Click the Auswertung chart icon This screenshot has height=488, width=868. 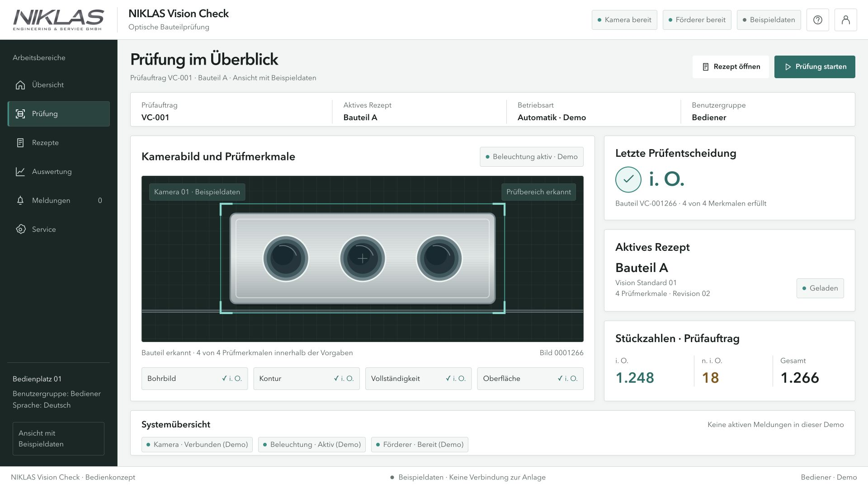click(20, 172)
